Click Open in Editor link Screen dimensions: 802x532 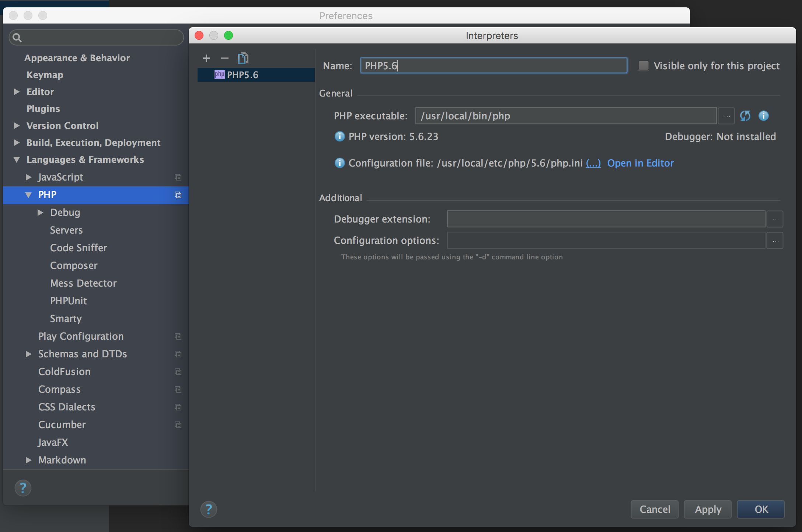[640, 163]
